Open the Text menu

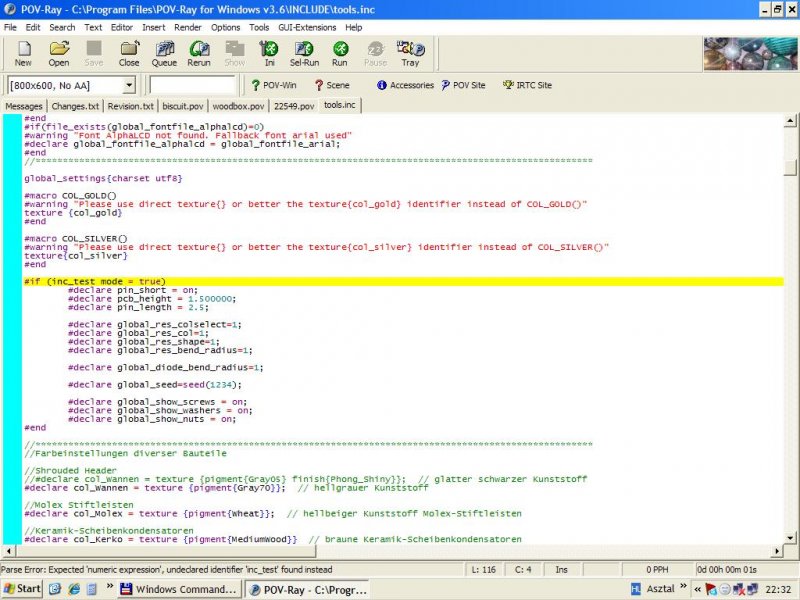pyautogui.click(x=93, y=28)
